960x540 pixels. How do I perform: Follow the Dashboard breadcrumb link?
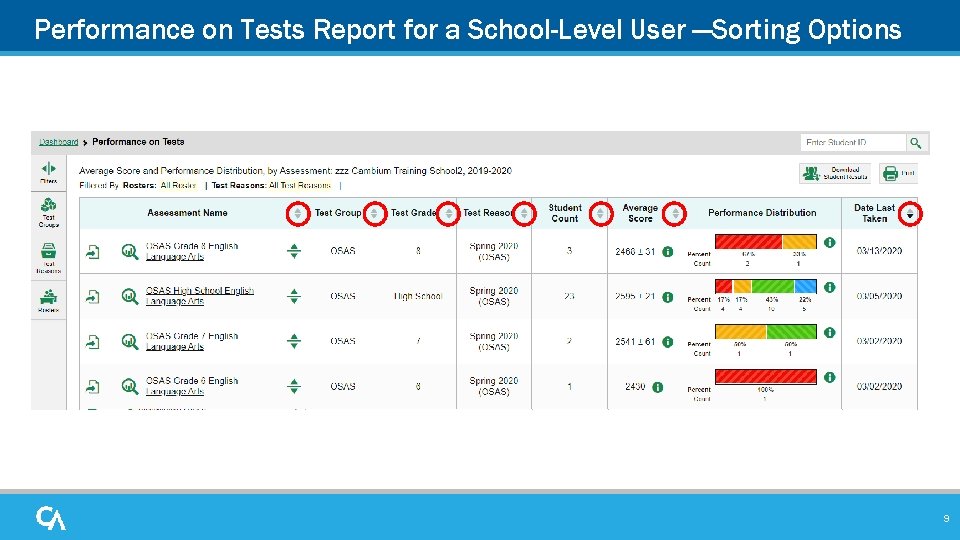click(x=59, y=141)
